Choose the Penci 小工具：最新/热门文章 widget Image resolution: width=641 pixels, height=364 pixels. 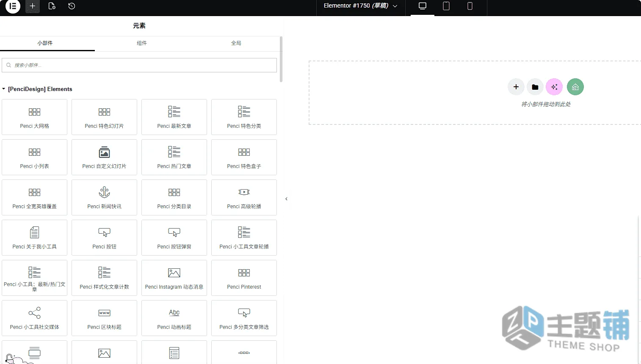(35, 278)
